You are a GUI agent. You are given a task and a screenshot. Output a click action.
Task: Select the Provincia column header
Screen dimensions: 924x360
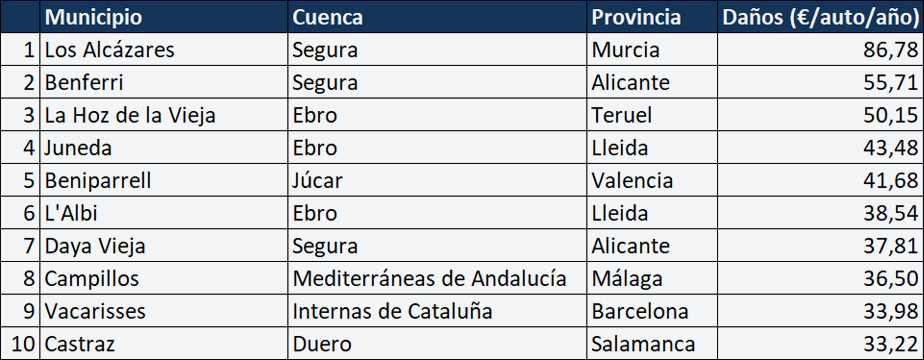(x=652, y=16)
